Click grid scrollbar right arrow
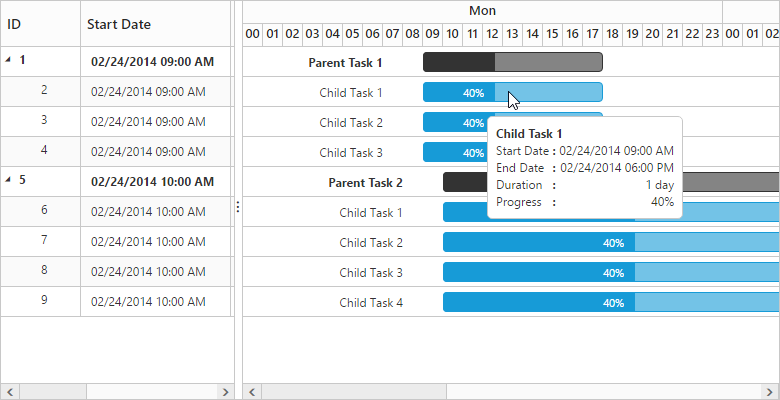780x400 pixels. click(224, 391)
